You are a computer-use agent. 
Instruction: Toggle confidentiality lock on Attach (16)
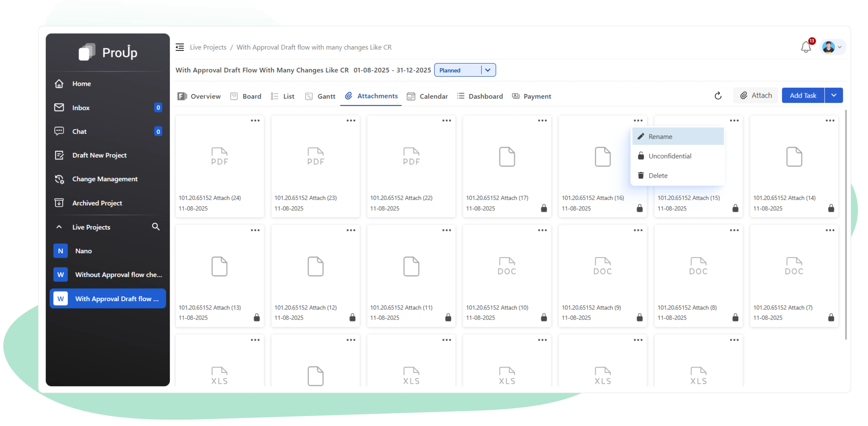coord(640,208)
